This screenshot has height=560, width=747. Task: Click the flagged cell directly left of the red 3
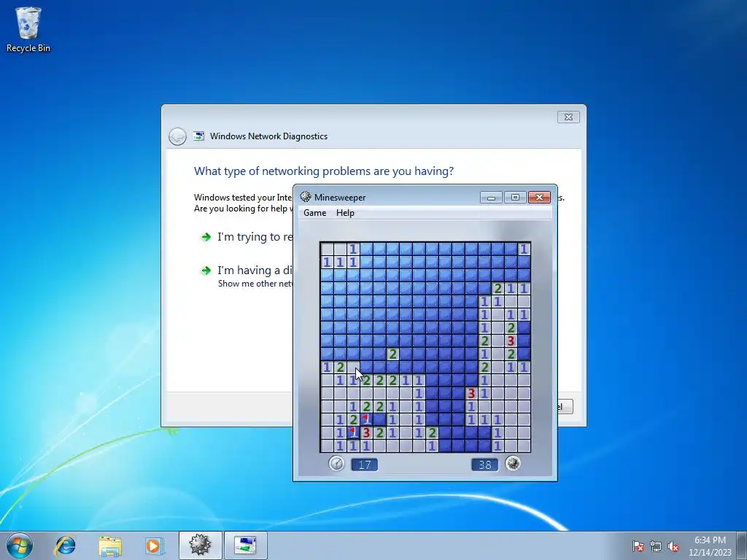(x=353, y=433)
